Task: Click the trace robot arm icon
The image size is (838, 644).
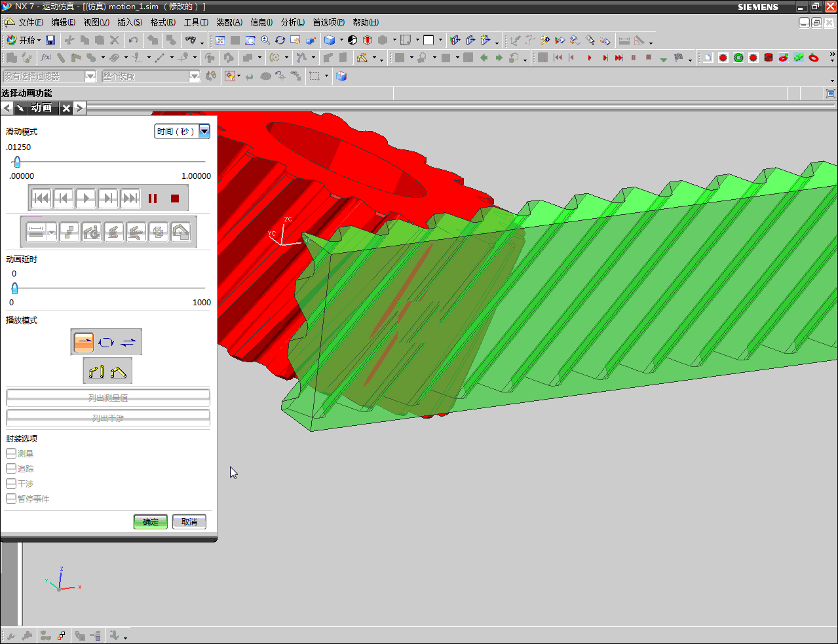Action: click(x=114, y=232)
